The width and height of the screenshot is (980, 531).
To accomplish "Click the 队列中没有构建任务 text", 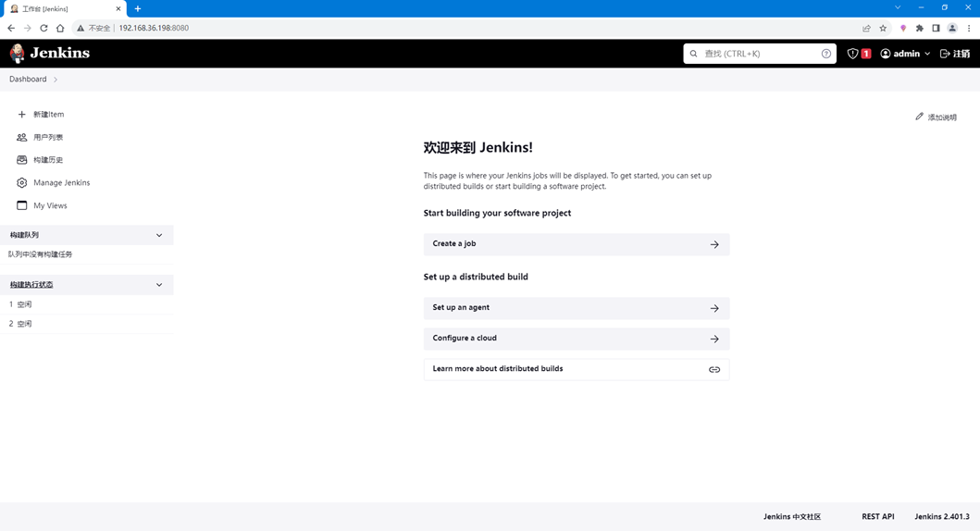I will tap(40, 254).
